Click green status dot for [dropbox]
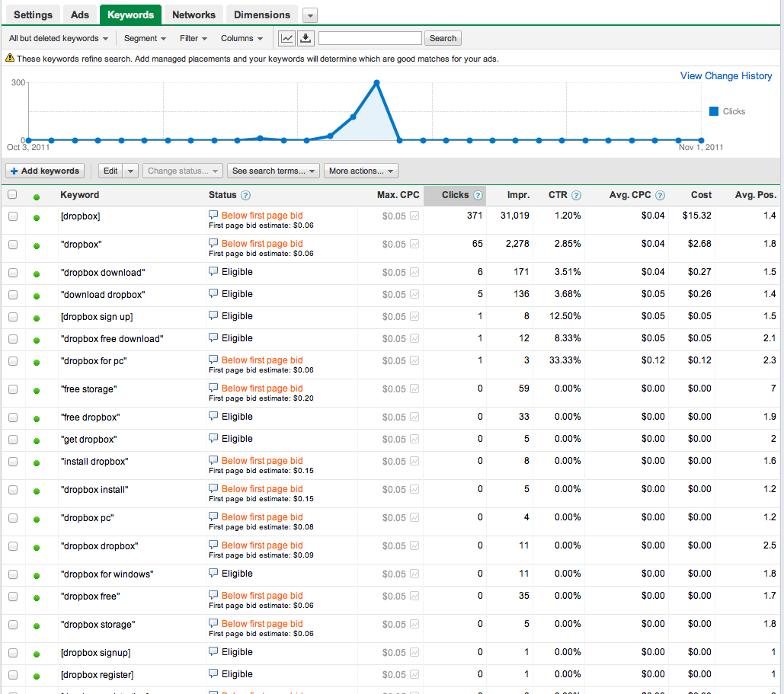The width and height of the screenshot is (784, 694). 37,218
